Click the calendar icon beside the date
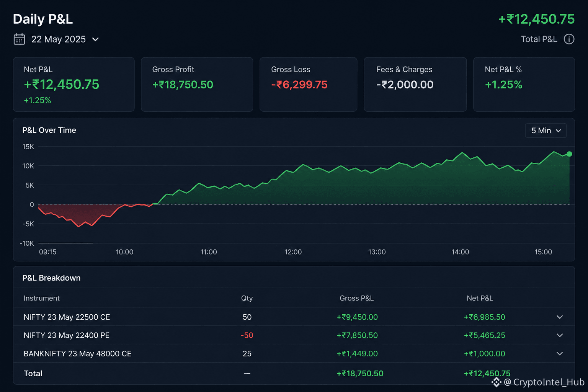This screenshot has height=392, width=588. tap(19, 39)
